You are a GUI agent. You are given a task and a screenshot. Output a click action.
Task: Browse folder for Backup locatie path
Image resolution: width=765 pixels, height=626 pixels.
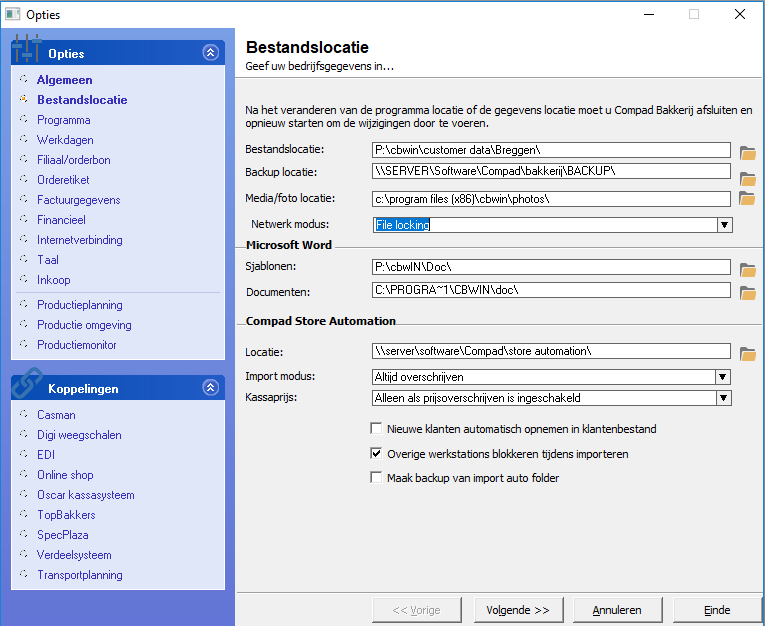coord(747,179)
